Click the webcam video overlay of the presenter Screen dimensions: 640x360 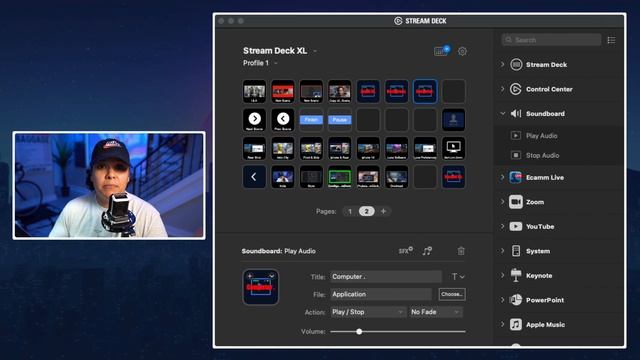[x=109, y=185]
